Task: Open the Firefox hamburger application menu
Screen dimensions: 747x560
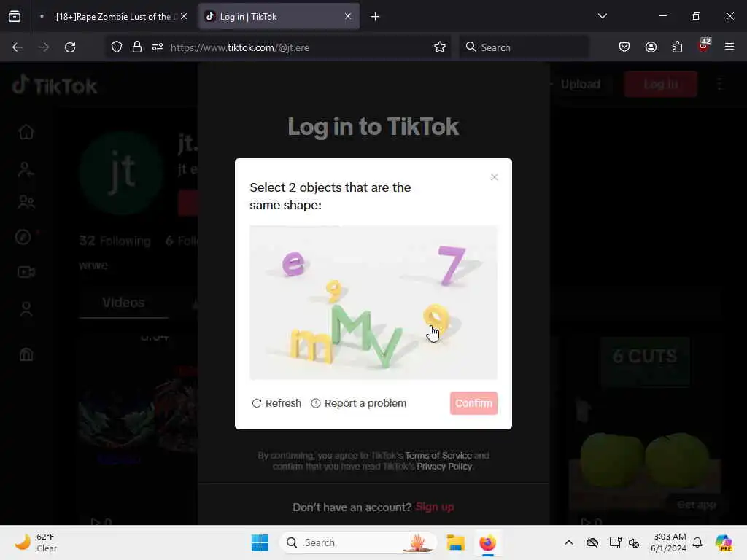Action: [x=729, y=47]
